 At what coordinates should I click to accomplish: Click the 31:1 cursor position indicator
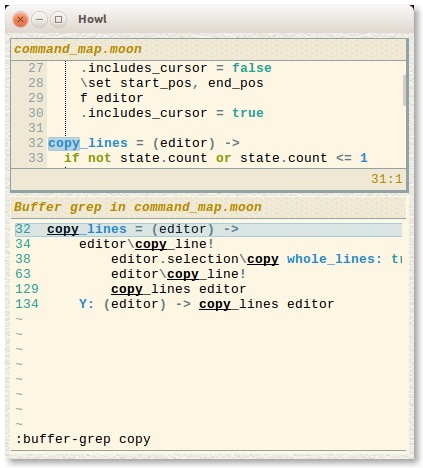(387, 179)
